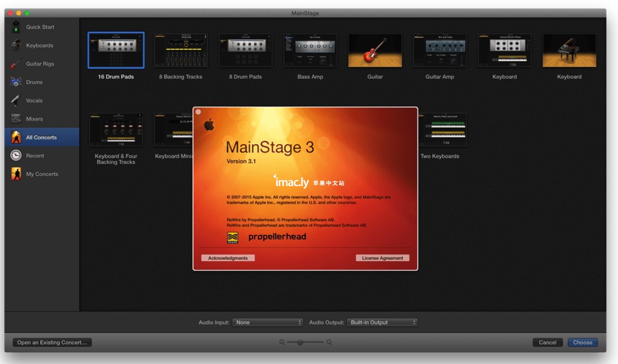Click the zoom out magnifier icon

[x=282, y=343]
